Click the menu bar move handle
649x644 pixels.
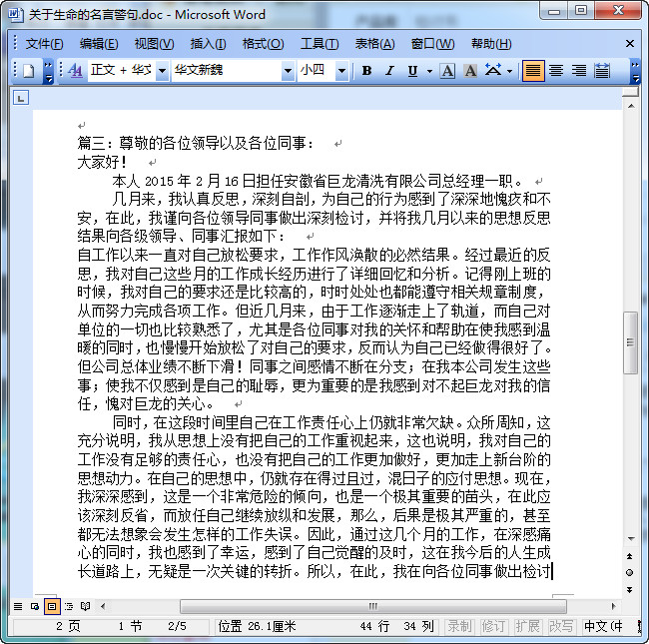click(x=15, y=44)
